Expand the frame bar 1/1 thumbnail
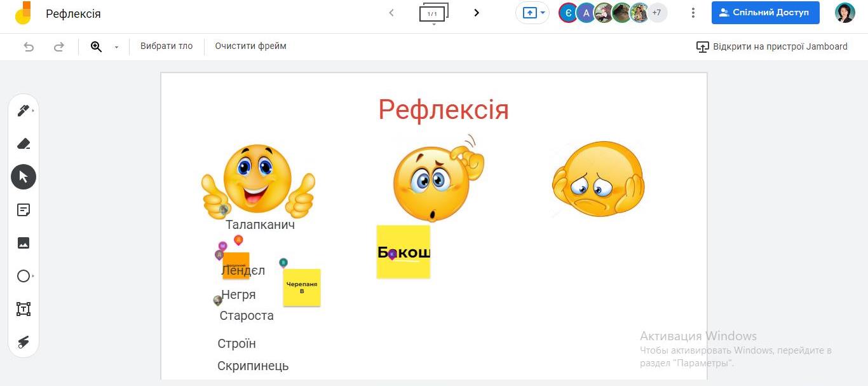 point(433,13)
